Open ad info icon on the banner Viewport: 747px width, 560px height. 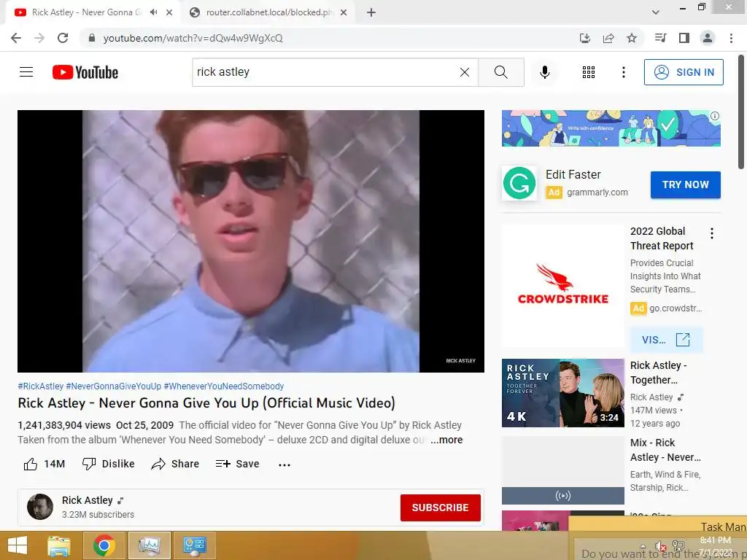(715, 116)
